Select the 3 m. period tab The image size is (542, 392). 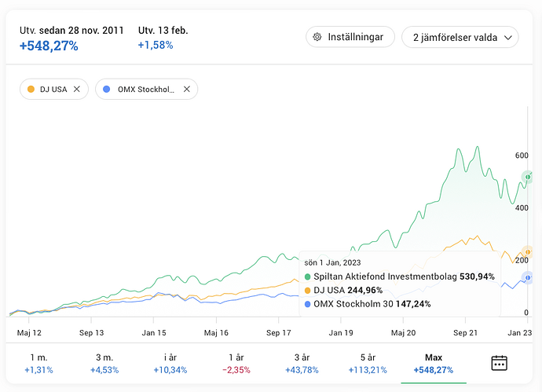click(x=104, y=363)
